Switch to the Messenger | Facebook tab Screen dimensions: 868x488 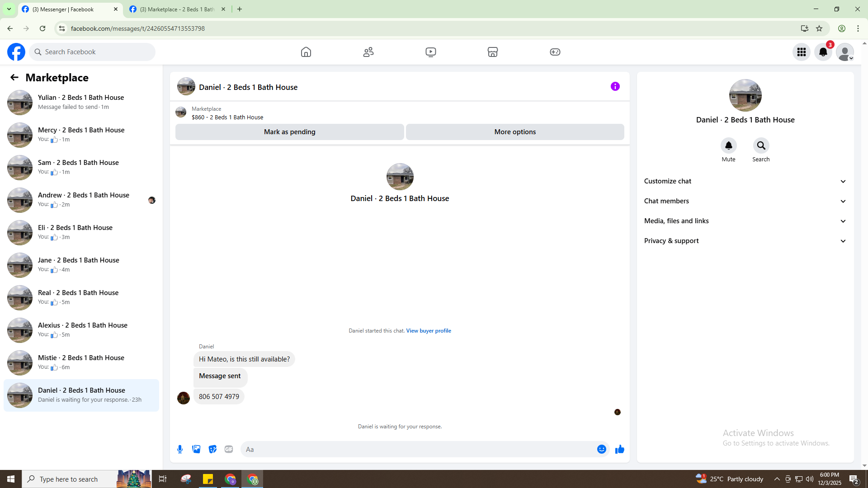70,9
